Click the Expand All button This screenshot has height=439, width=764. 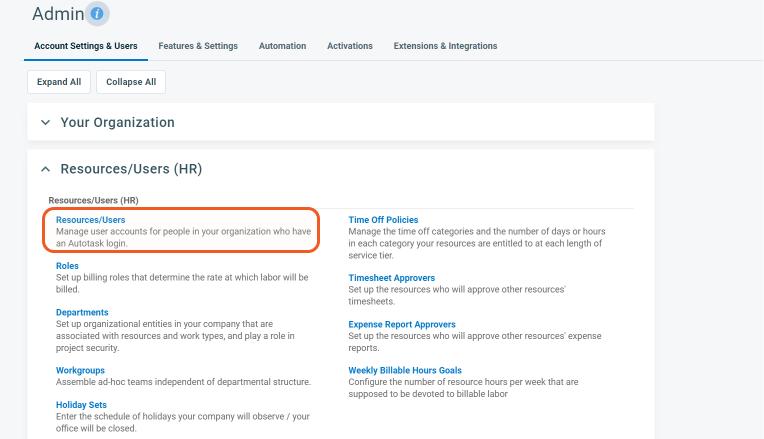coord(59,82)
